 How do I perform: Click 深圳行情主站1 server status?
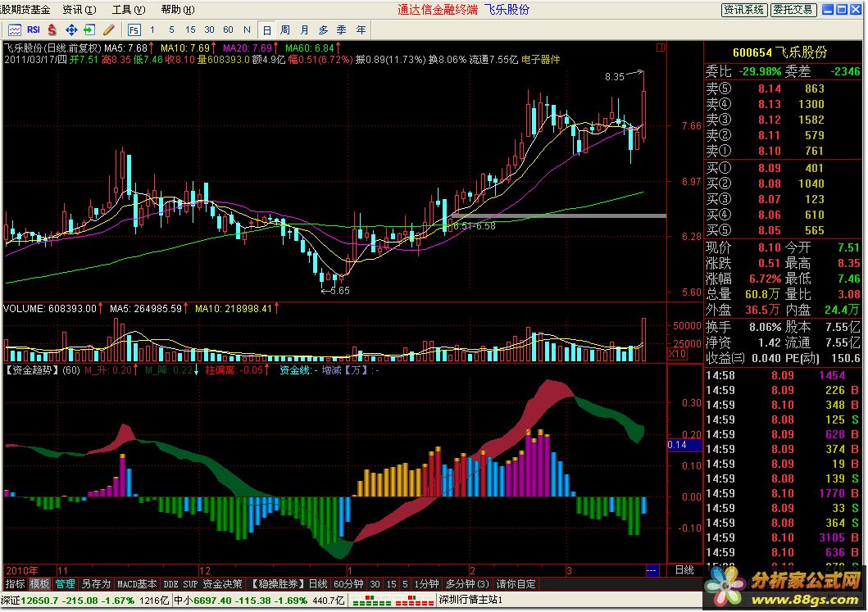pyautogui.click(x=470, y=601)
